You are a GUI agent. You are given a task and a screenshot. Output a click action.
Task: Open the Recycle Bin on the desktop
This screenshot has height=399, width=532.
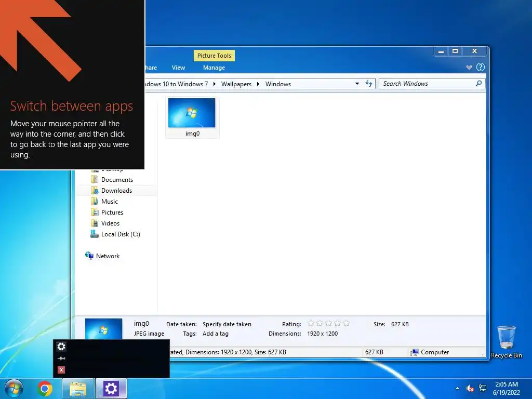[506, 342]
